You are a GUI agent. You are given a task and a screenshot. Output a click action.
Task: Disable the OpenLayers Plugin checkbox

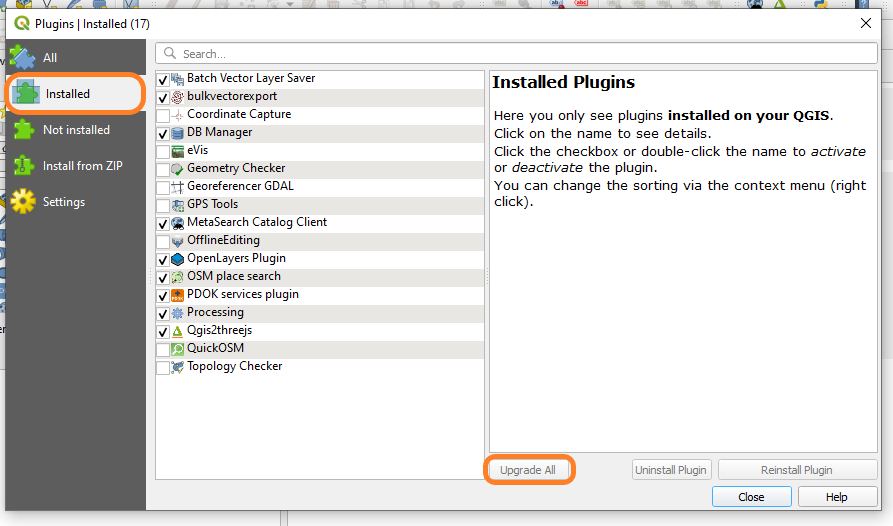pyautogui.click(x=163, y=260)
